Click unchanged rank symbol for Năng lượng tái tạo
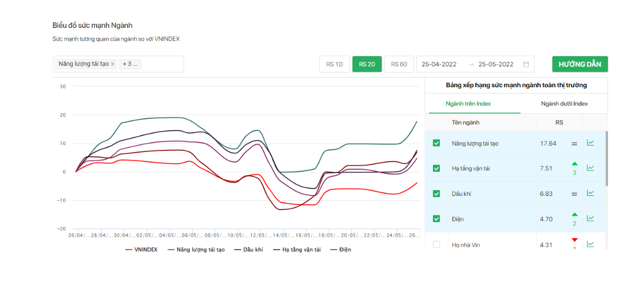 [574, 143]
